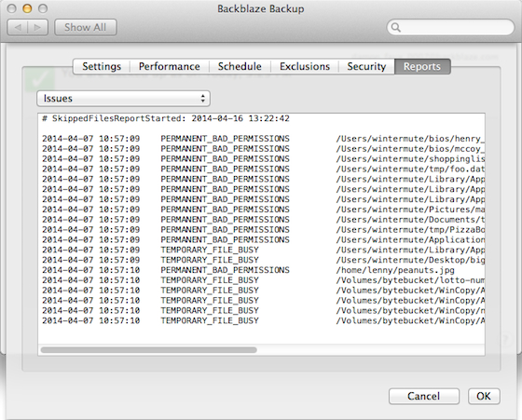This screenshot has width=522, height=420.
Task: Select the Security tab
Action: pyautogui.click(x=366, y=66)
